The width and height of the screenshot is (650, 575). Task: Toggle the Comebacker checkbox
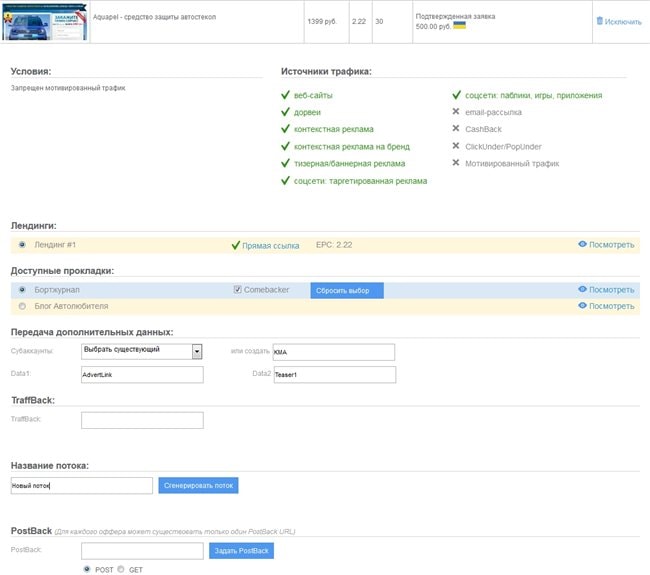coord(237,290)
